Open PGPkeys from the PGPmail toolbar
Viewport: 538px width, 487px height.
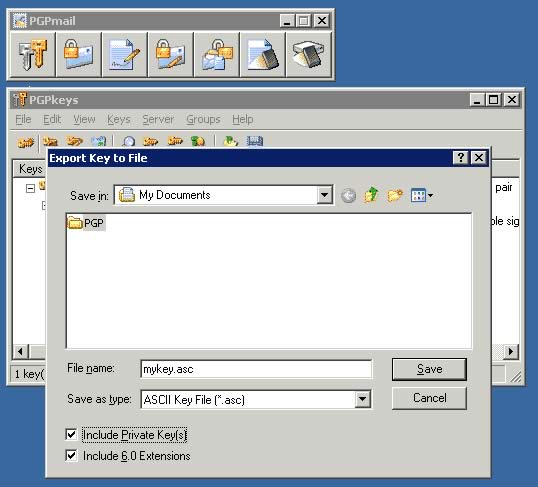tap(33, 55)
